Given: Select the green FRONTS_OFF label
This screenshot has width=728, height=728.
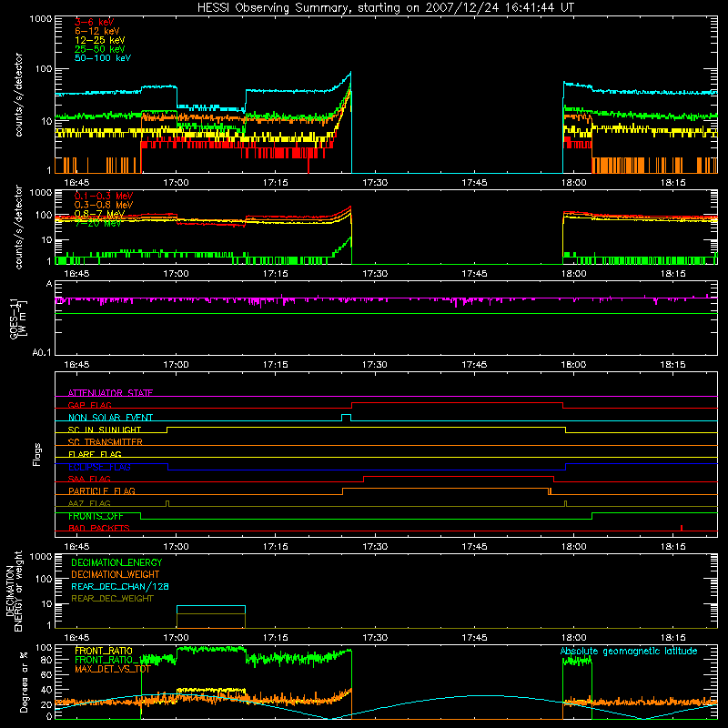Looking at the screenshot, I should [x=96, y=516].
